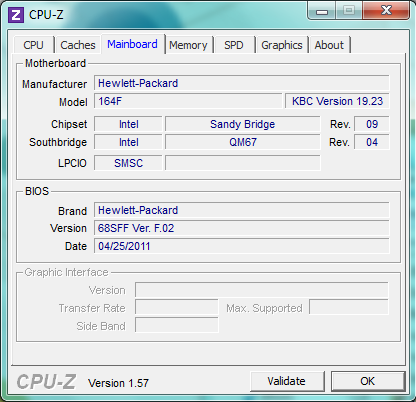Click the Max. Supported field

pyautogui.click(x=349, y=307)
